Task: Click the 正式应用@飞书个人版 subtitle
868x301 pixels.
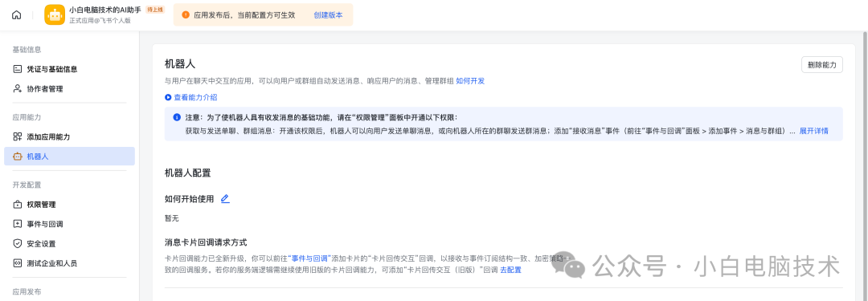Action: pyautogui.click(x=100, y=21)
